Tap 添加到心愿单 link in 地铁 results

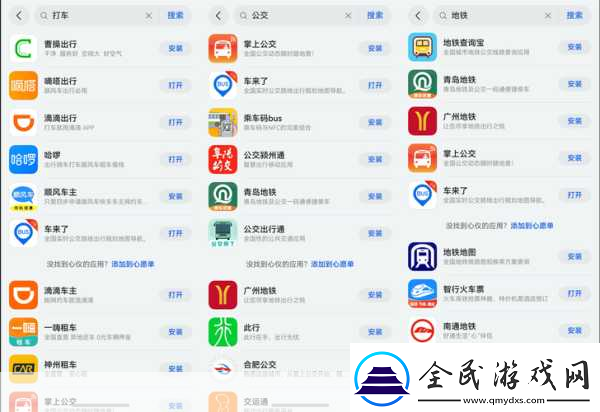point(532,226)
